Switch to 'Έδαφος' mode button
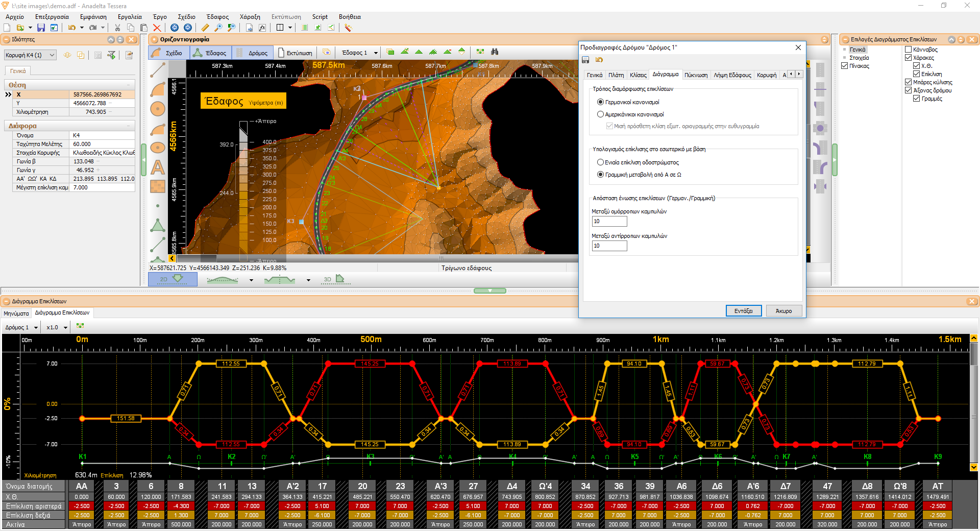The height and width of the screenshot is (531, 980). (210, 53)
